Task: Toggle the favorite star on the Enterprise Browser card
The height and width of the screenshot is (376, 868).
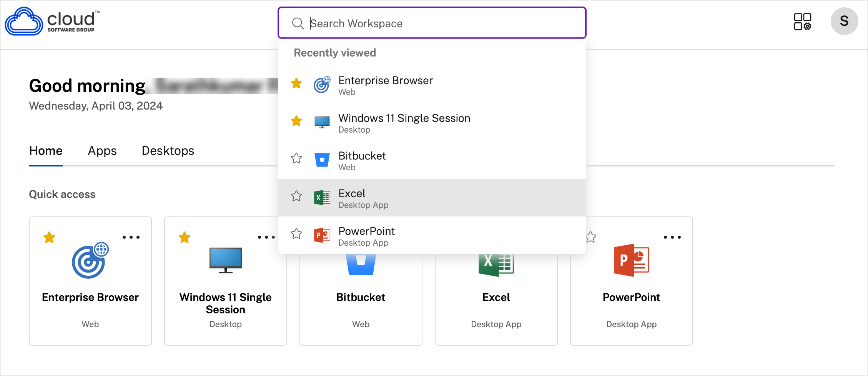Action: pos(49,237)
